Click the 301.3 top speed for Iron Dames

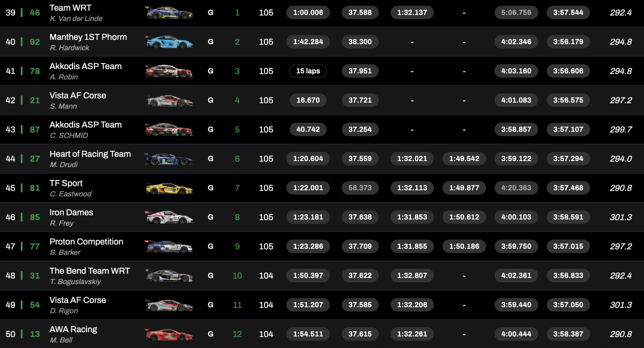[621, 217]
